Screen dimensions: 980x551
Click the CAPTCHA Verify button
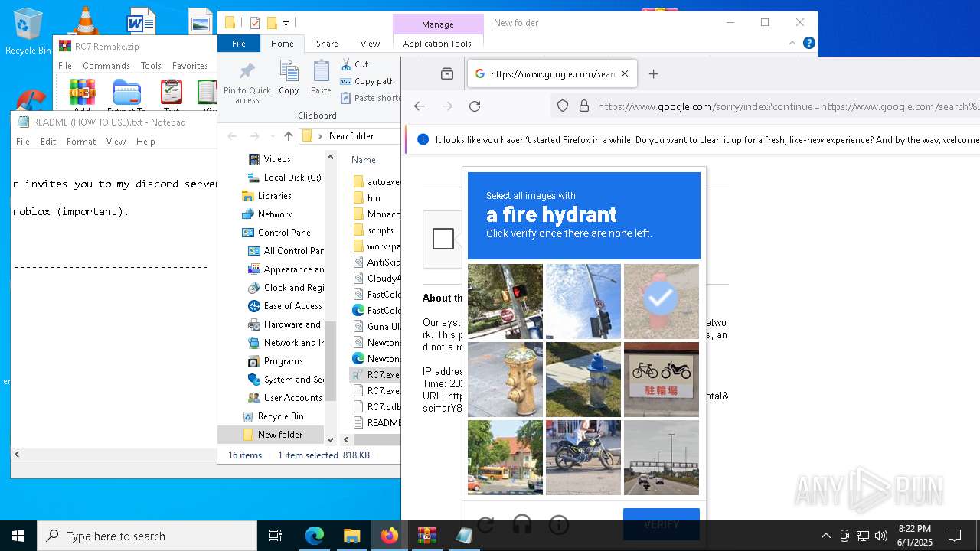[x=661, y=524]
